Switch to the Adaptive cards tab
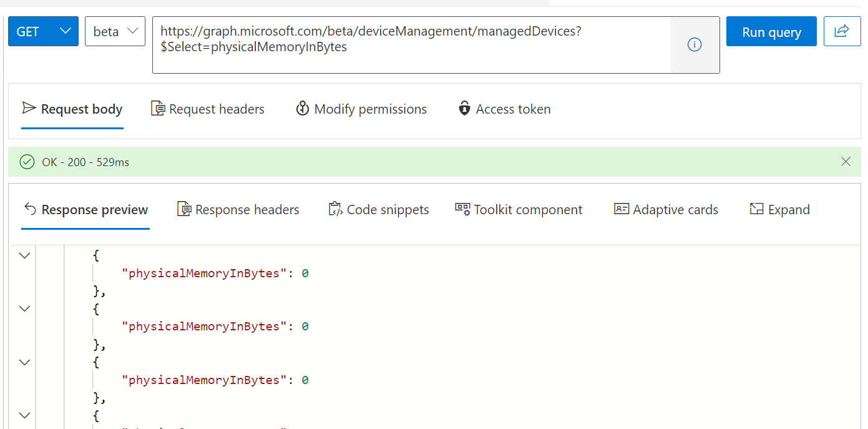The image size is (868, 429). (666, 210)
